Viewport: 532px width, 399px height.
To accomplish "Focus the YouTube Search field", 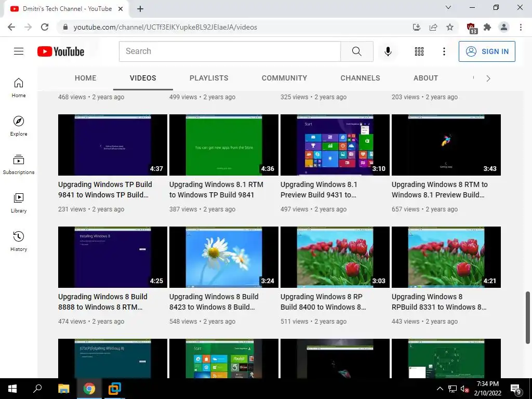I will pyautogui.click(x=230, y=51).
